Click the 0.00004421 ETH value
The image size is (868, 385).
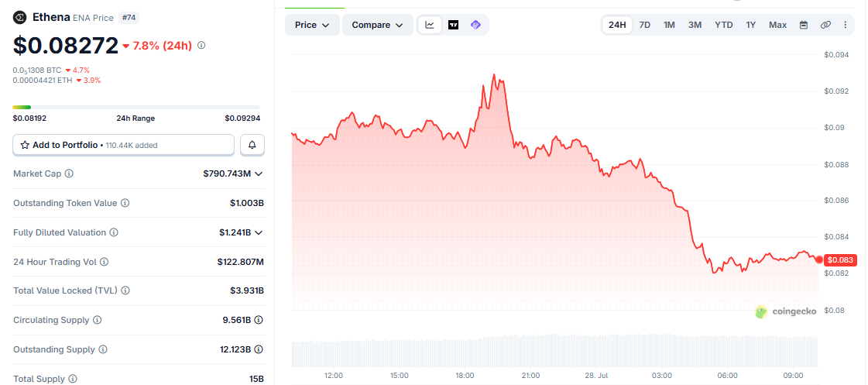click(x=43, y=81)
